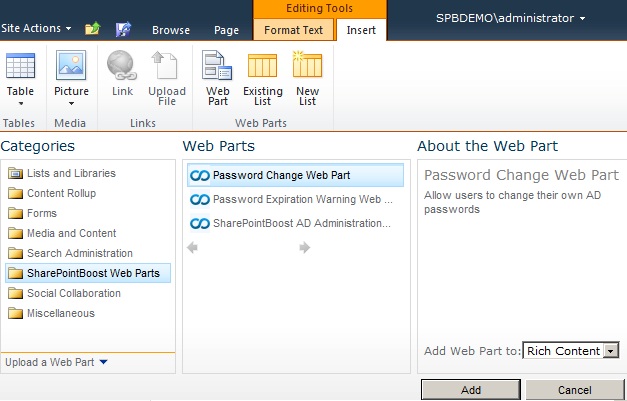
Task: Switch to the Browse tab
Action: pyautogui.click(x=171, y=30)
